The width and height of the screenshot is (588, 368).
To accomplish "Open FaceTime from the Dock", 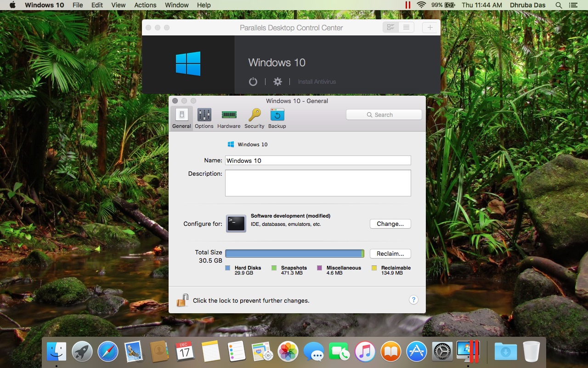I will [x=339, y=352].
